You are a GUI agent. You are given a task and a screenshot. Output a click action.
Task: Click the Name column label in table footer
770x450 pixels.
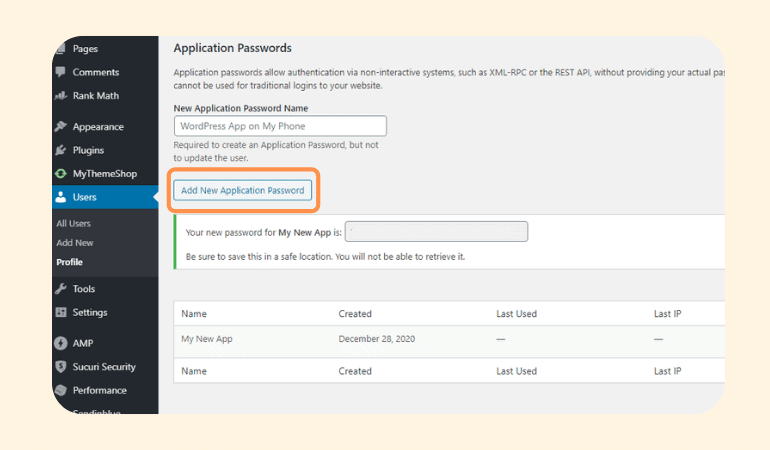click(x=194, y=371)
